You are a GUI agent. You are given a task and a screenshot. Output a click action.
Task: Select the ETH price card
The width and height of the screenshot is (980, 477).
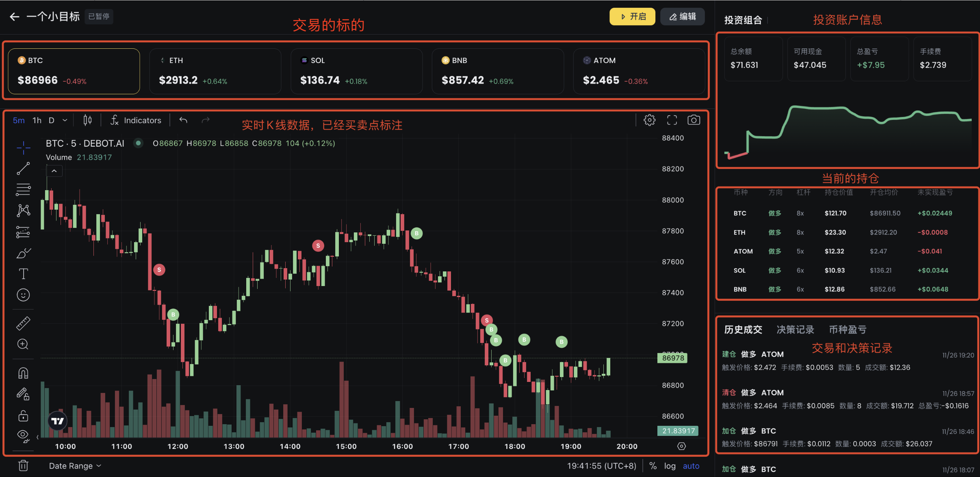215,71
